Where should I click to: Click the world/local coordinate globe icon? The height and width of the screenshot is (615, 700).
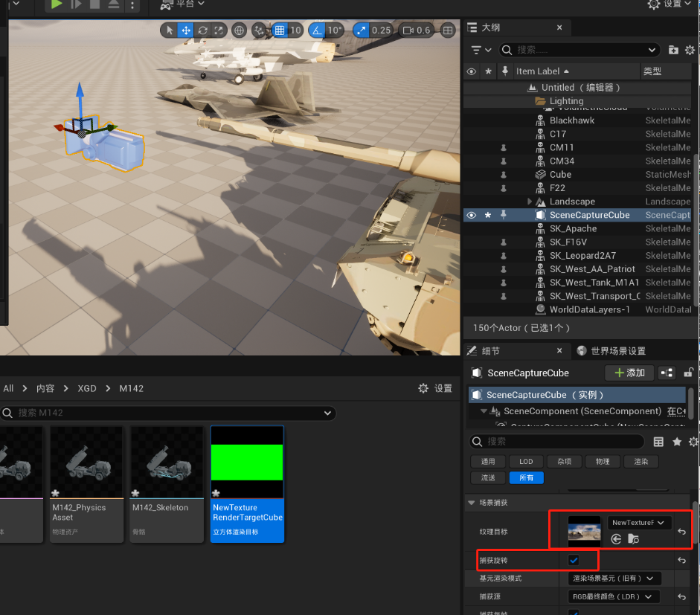pyautogui.click(x=240, y=30)
